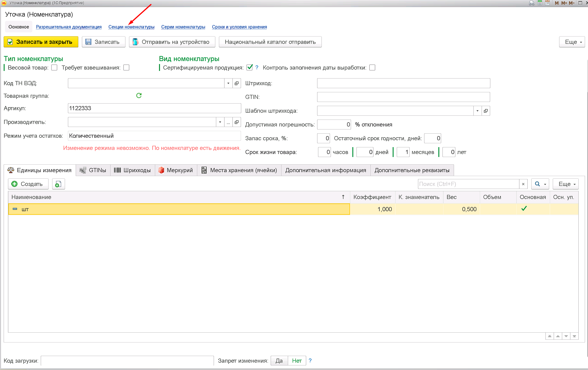Switch to GTINы tab
Viewport: 588px width, 370px height.
[93, 170]
